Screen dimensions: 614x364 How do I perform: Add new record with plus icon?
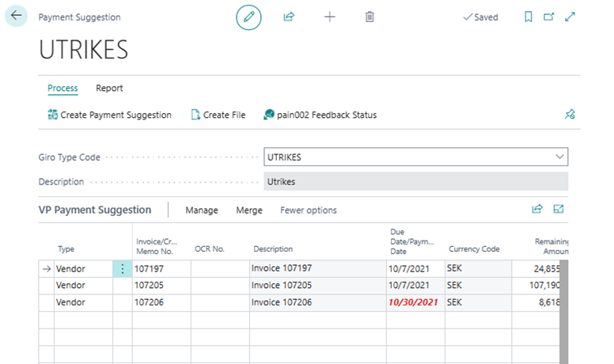tap(330, 17)
